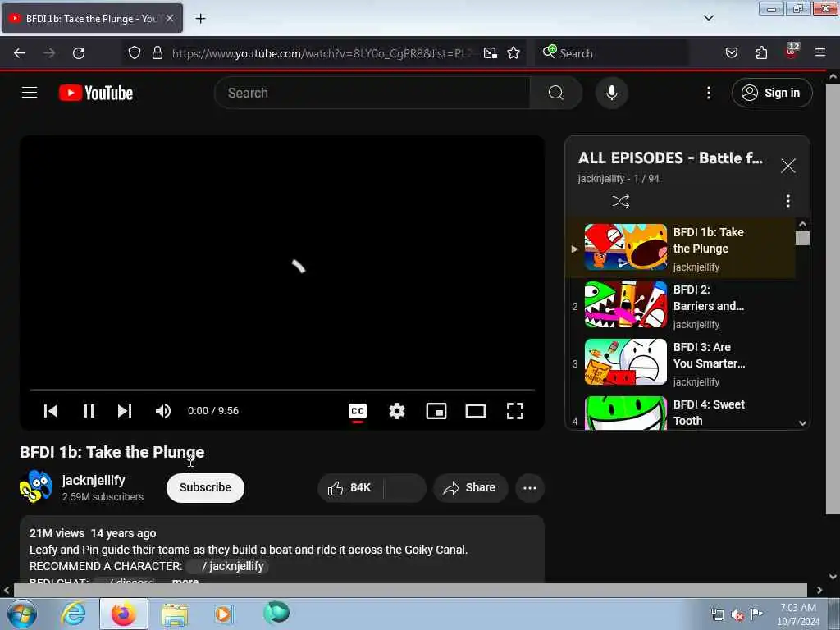Open playlist three-dot options menu

[x=788, y=201]
